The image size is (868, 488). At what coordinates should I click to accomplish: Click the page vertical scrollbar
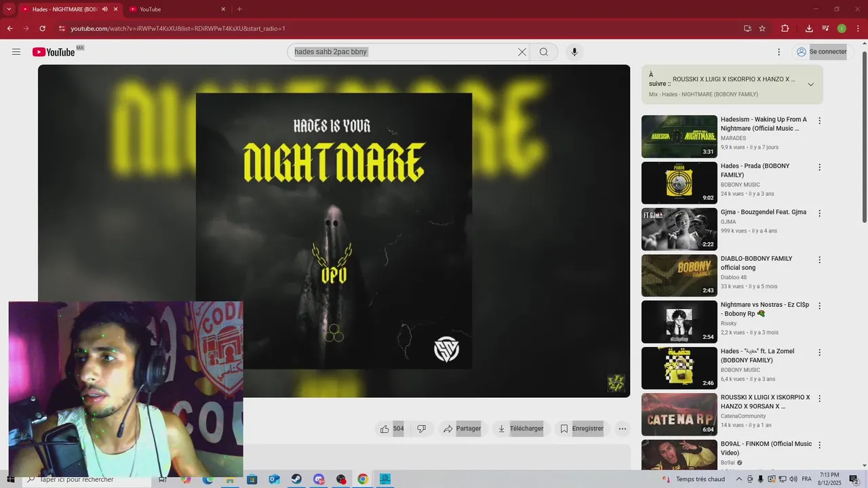click(863, 137)
